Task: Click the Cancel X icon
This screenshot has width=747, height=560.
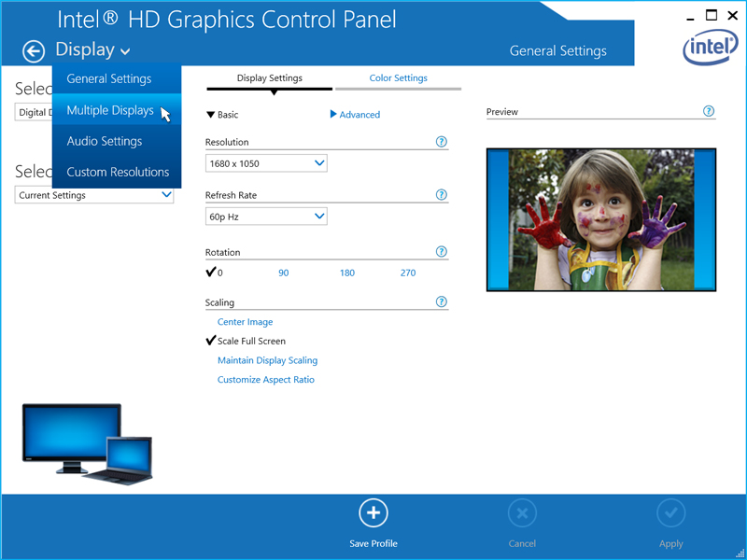Action: (522, 512)
